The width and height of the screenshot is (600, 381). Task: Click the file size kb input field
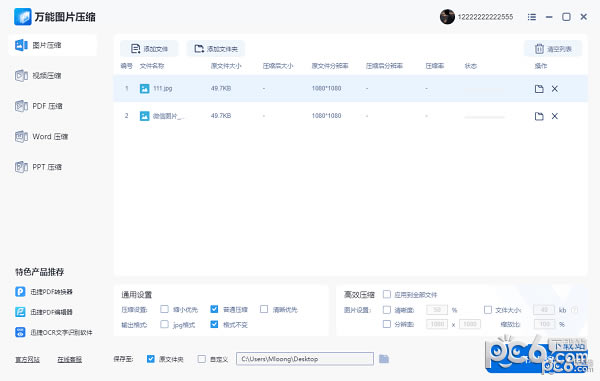pos(545,310)
